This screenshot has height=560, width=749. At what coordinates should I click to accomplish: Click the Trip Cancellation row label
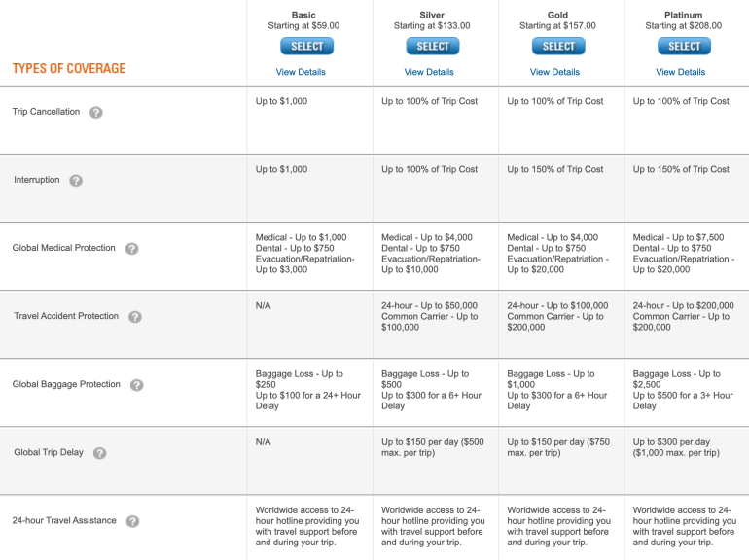tap(46, 112)
